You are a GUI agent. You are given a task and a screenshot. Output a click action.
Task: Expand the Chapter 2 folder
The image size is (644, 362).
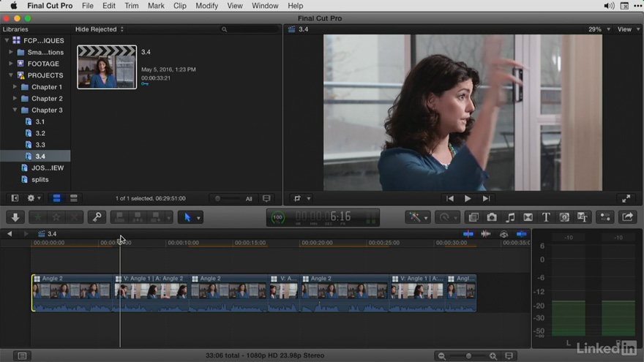point(15,99)
